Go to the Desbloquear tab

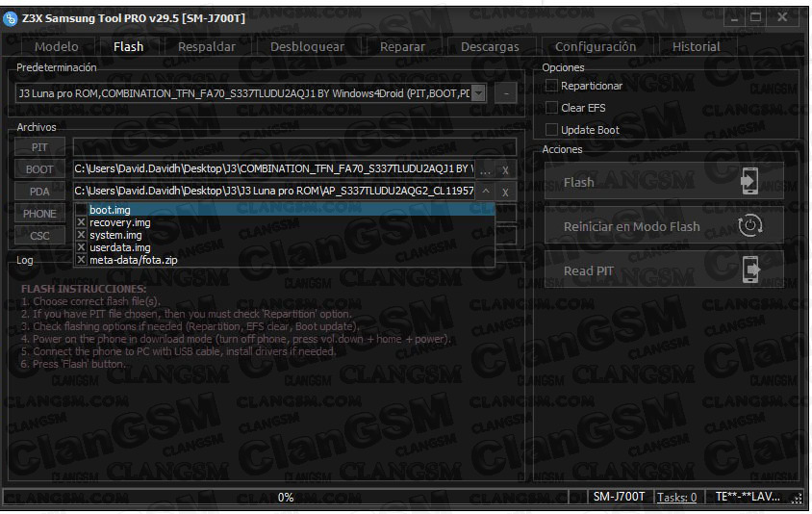[307, 46]
